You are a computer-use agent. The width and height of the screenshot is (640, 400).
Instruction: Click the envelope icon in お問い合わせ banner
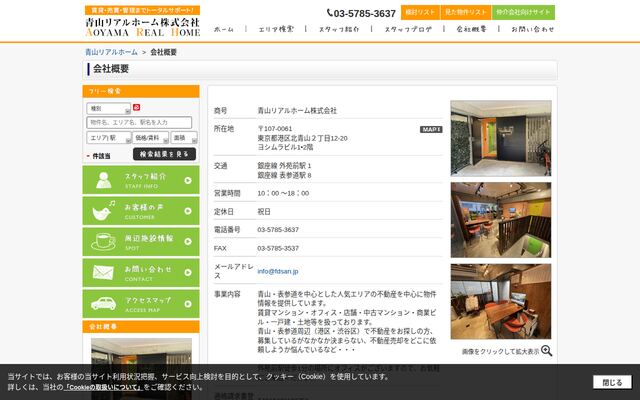pyautogui.click(x=103, y=272)
